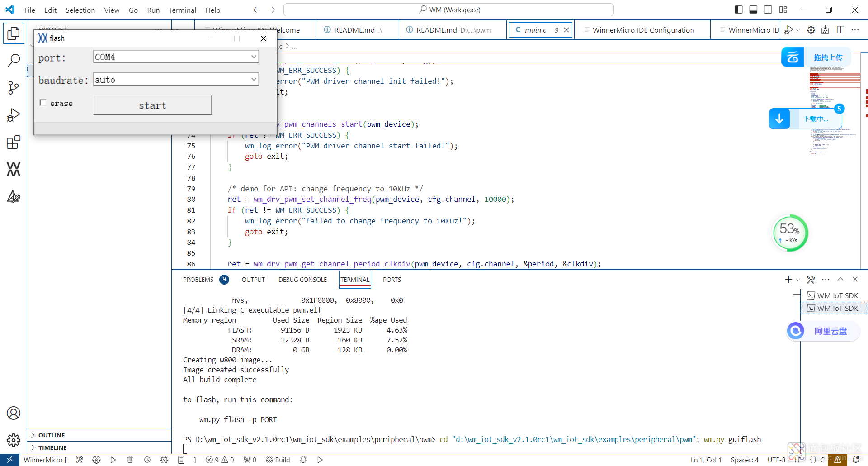Switch to README.md D:\...\pwm tab
This screenshot has width=868, height=466.
pos(453,30)
